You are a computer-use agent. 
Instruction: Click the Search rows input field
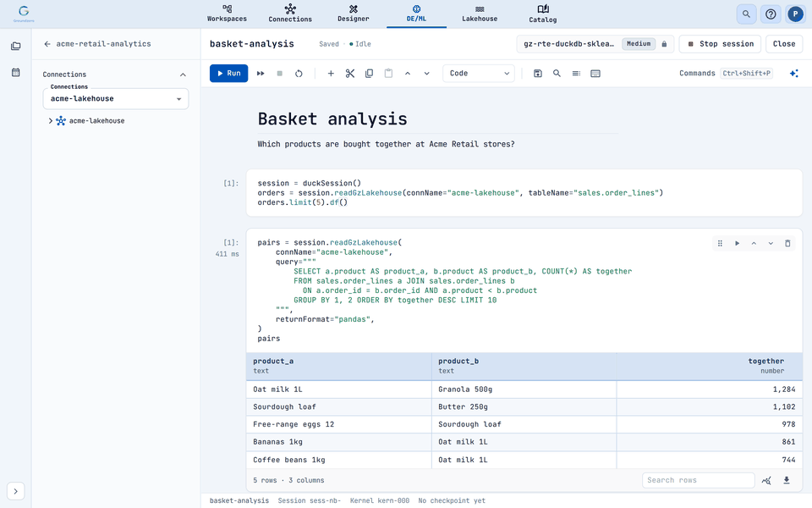click(x=698, y=481)
